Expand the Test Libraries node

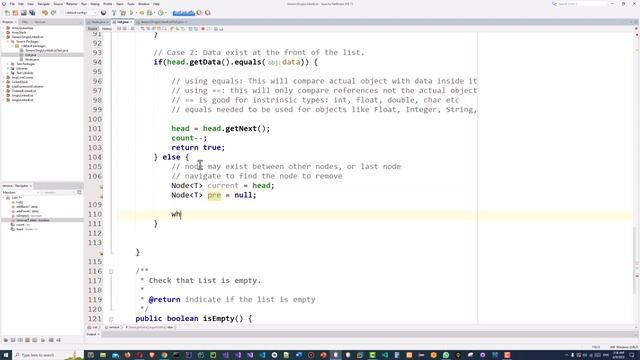[x=8, y=73]
